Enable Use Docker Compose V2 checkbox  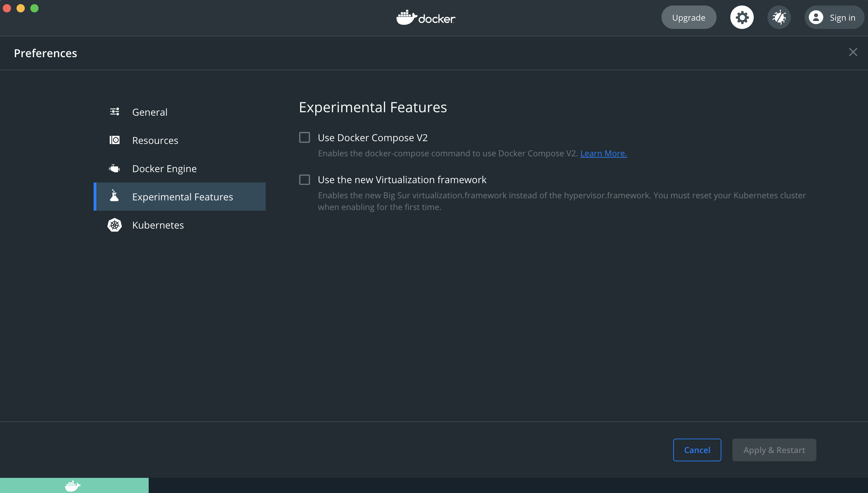click(305, 138)
